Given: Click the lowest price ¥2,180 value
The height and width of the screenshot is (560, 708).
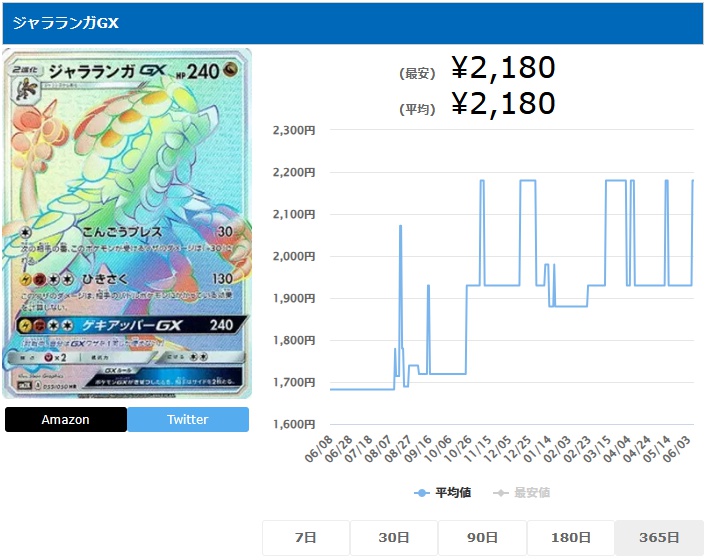Looking at the screenshot, I should (x=503, y=68).
